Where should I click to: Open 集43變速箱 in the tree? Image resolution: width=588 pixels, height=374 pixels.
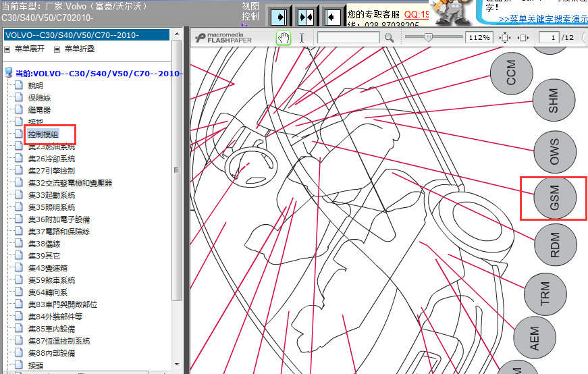[x=48, y=268]
